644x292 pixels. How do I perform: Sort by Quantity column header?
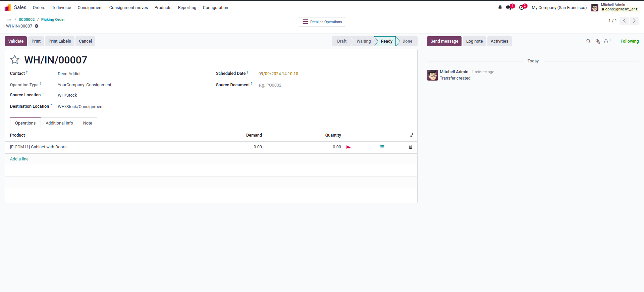click(x=333, y=135)
